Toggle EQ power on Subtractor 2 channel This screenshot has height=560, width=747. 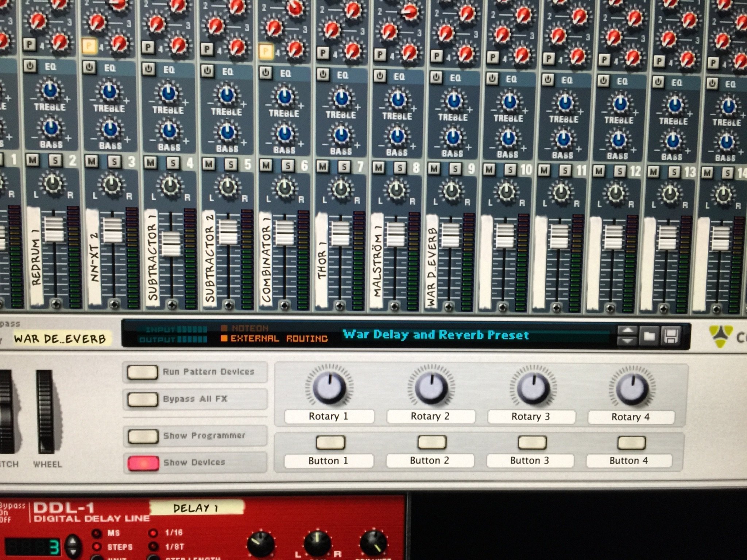208,70
